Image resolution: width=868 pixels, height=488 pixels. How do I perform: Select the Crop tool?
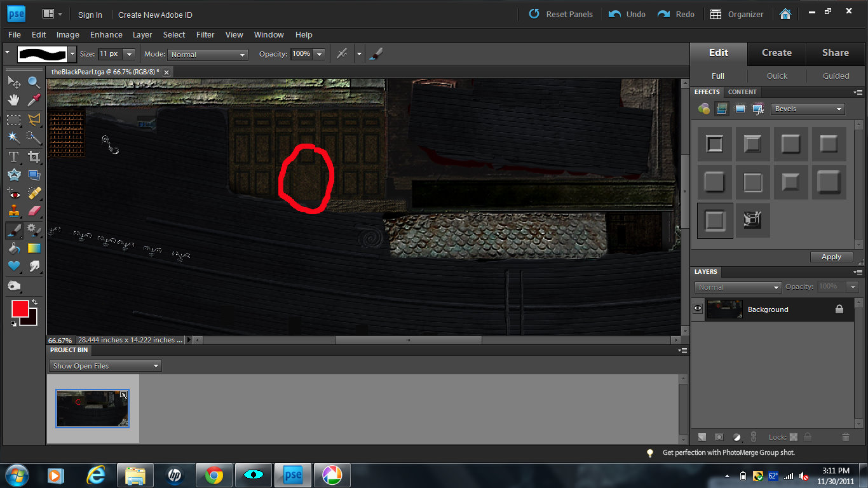(34, 156)
